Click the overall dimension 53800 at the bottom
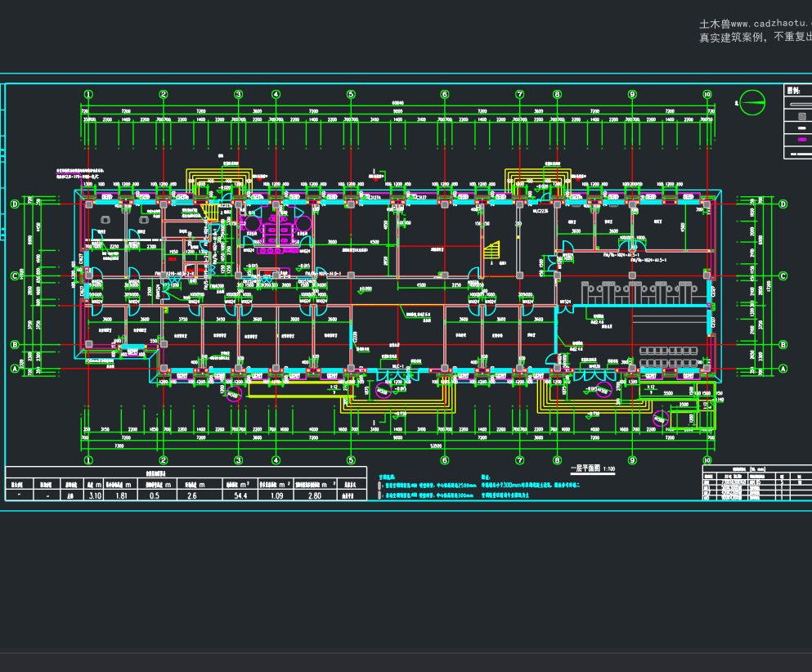 click(436, 446)
